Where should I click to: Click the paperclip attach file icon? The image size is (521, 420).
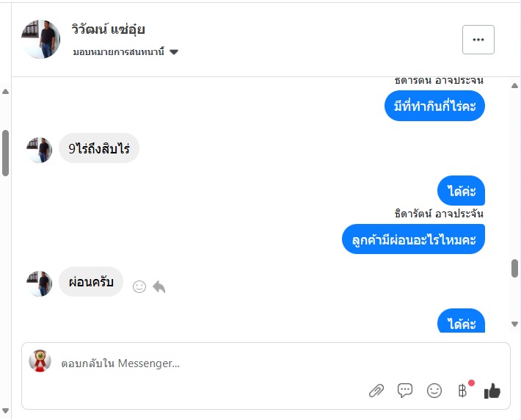click(376, 391)
